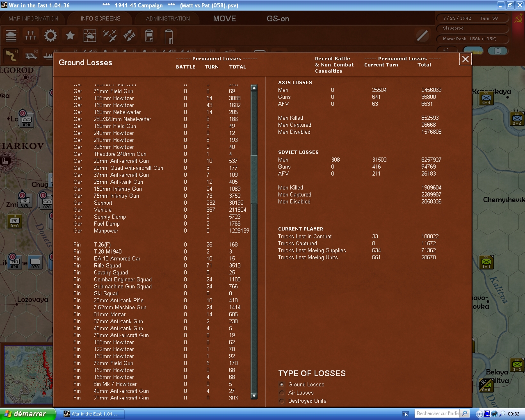The height and width of the screenshot is (420, 525).
Task: Click Soviet Men Captured total 2289987
Action: click(x=431, y=194)
